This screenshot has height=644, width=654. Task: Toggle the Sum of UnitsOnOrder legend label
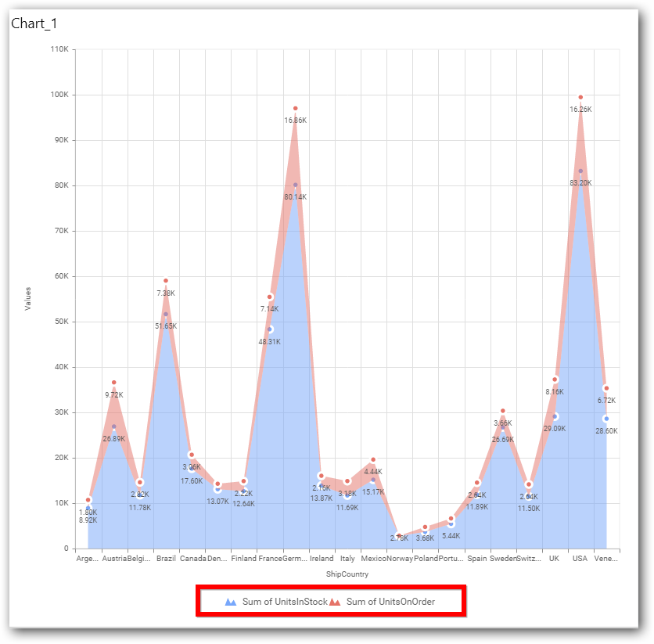(390, 602)
